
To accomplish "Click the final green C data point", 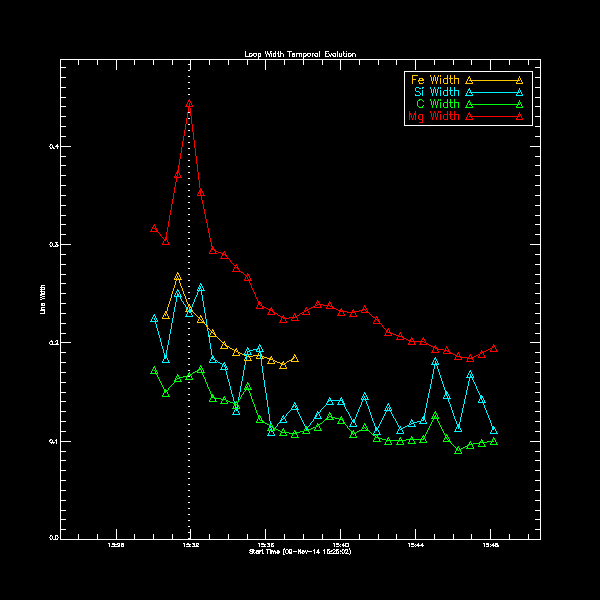I will [x=494, y=441].
